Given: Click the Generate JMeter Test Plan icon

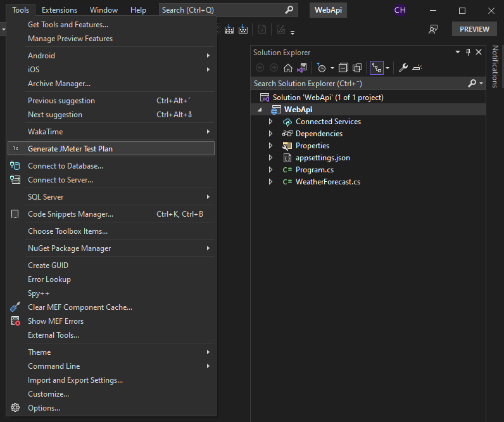Looking at the screenshot, I should click(15, 149).
